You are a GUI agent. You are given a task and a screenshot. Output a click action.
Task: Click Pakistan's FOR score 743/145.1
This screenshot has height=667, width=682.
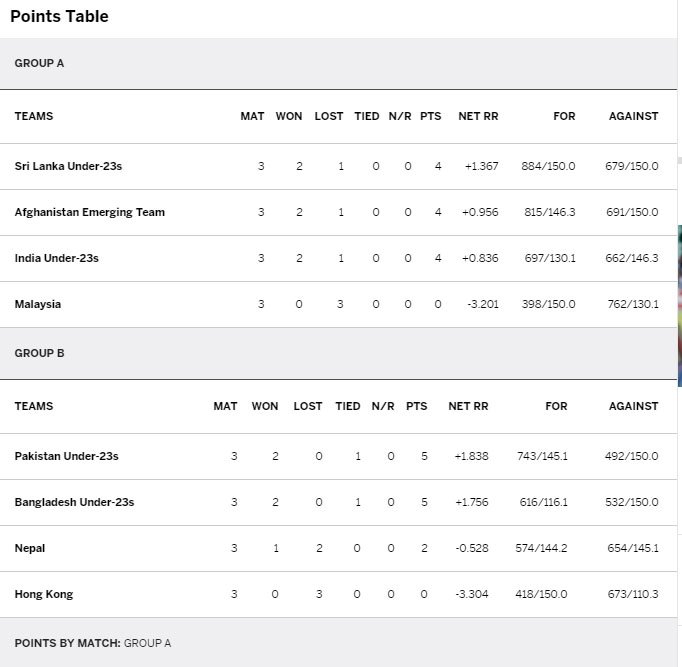pos(542,456)
